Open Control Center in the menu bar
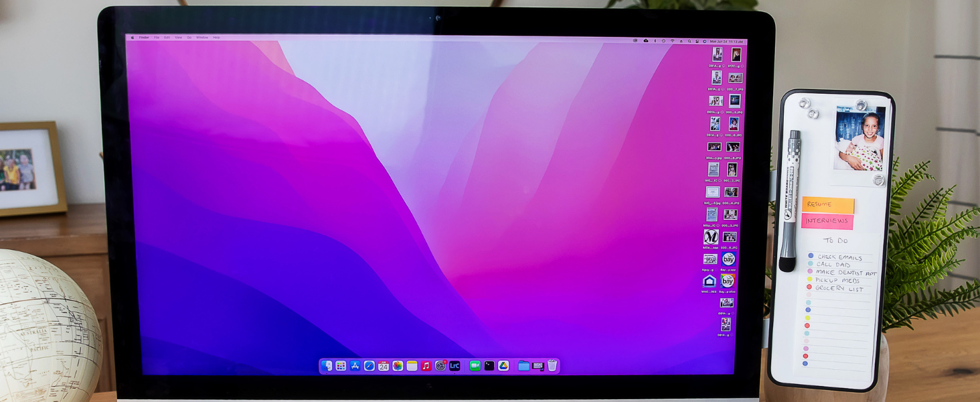The height and width of the screenshot is (402, 980). (x=697, y=41)
